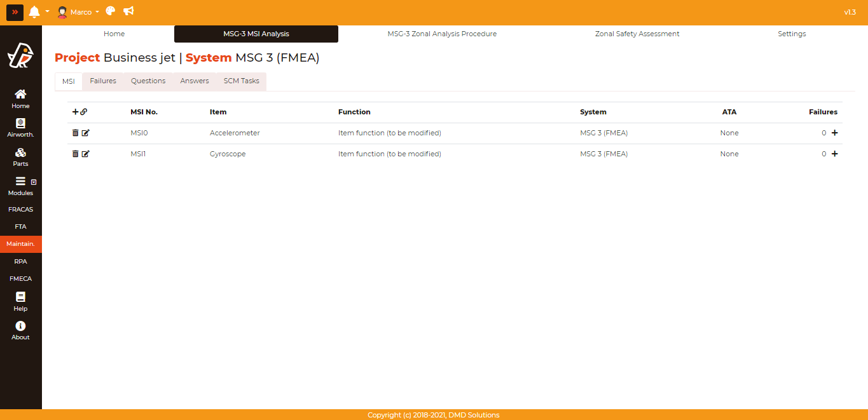
Task: Go to MSG-3 Zonal Analysis Procedure
Action: click(x=442, y=34)
